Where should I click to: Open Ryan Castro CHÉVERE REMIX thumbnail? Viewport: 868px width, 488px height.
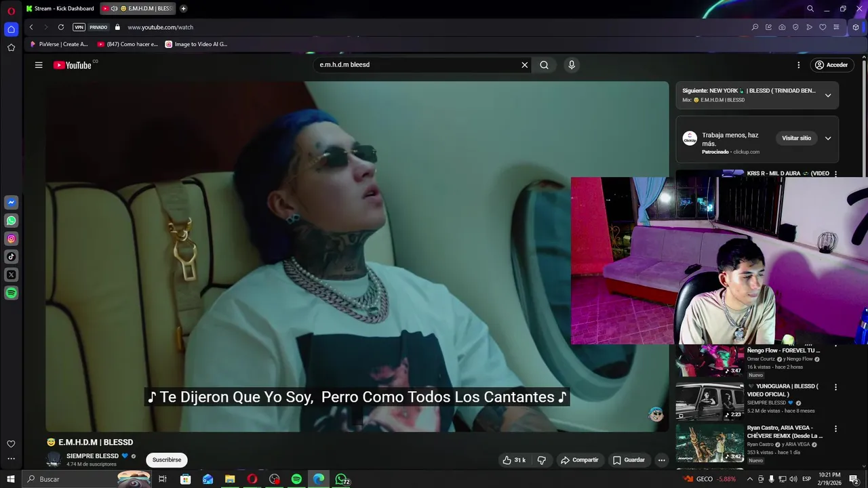tap(709, 443)
